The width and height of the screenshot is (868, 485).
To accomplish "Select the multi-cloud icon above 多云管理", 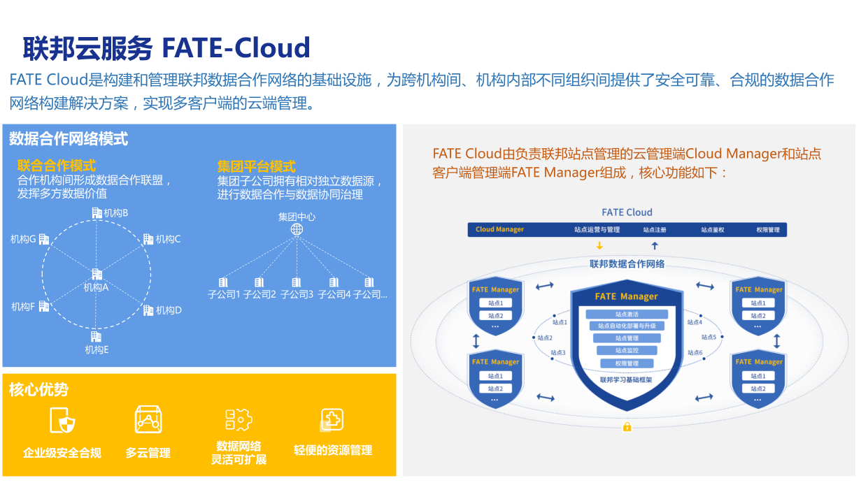I will [148, 419].
